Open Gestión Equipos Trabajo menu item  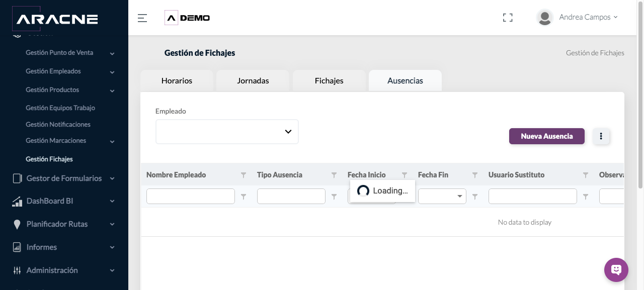point(60,108)
